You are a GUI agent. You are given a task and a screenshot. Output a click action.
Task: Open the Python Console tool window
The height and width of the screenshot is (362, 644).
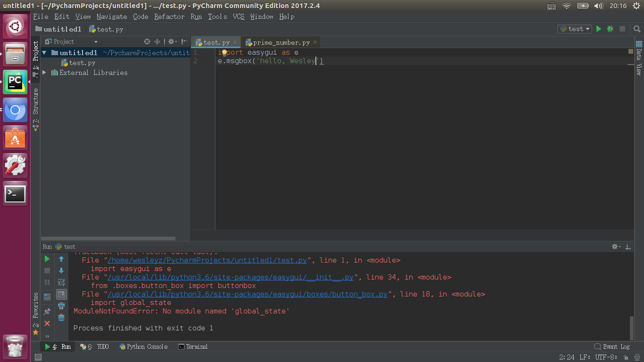click(143, 346)
